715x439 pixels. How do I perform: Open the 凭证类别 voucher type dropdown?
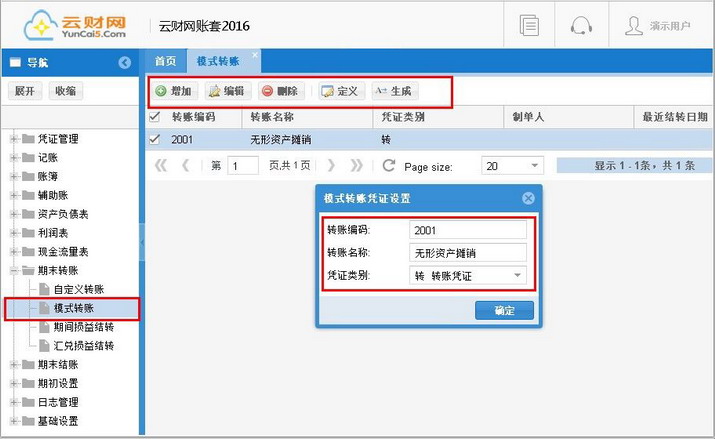(518, 275)
